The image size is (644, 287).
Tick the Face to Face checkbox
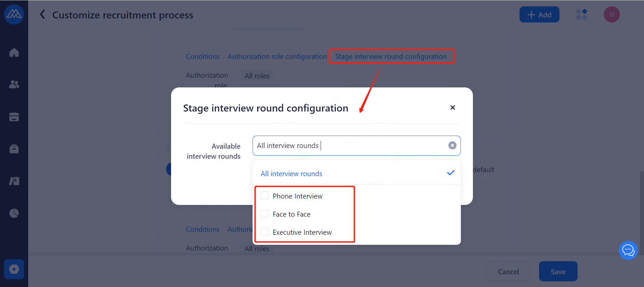265,214
